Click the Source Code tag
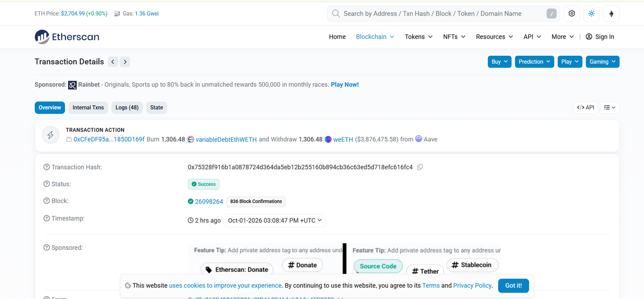 pyautogui.click(x=378, y=266)
